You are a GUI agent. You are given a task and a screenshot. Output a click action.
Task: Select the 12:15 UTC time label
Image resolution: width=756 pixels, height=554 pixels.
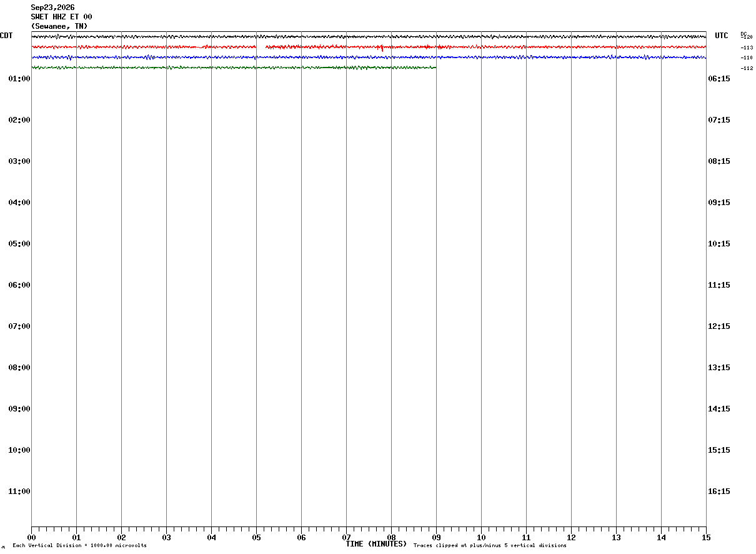(719, 326)
